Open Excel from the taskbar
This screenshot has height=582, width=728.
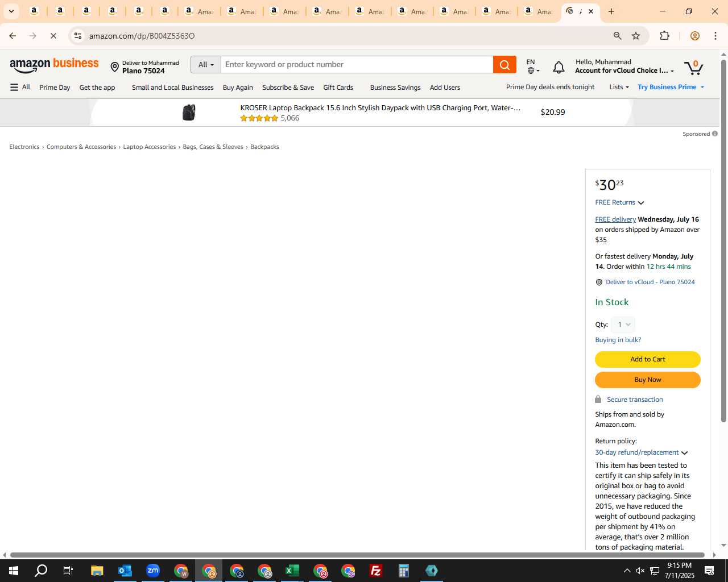[292, 571]
